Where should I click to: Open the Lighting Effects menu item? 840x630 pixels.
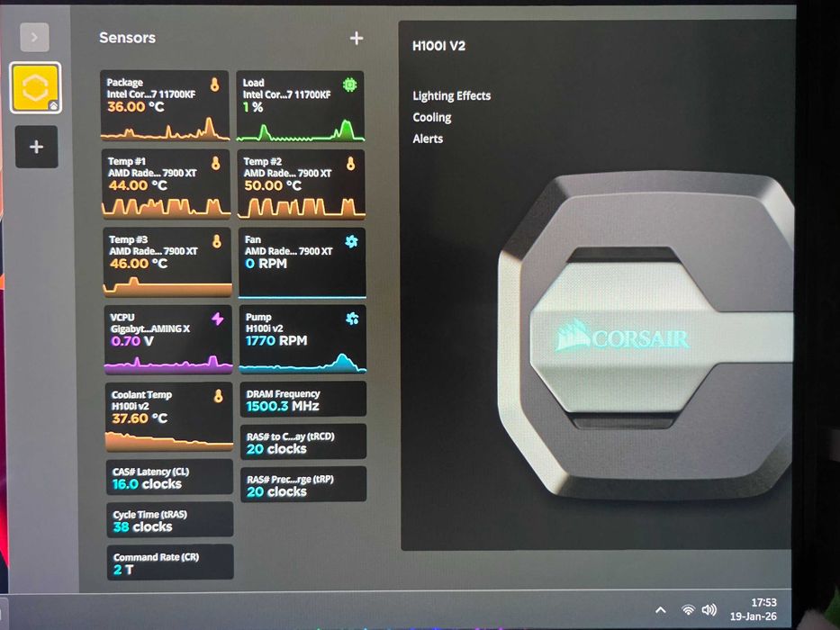[451, 96]
